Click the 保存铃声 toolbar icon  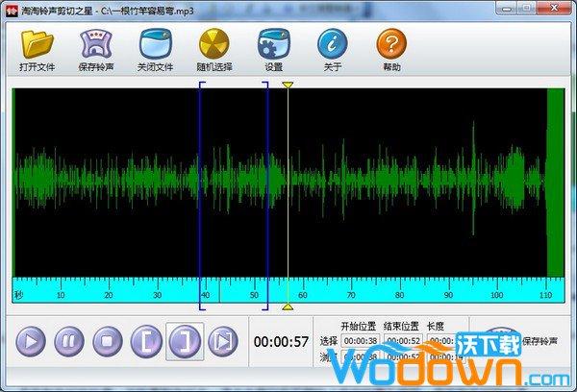(96, 50)
